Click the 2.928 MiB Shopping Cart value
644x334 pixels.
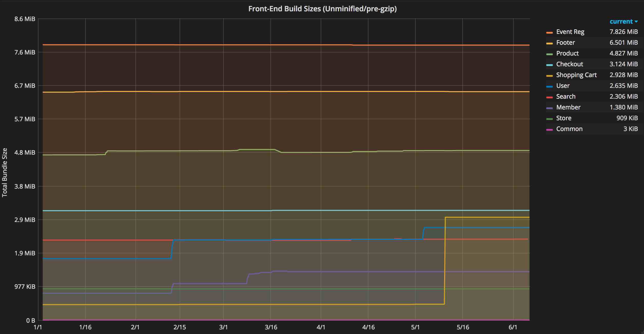click(623, 75)
